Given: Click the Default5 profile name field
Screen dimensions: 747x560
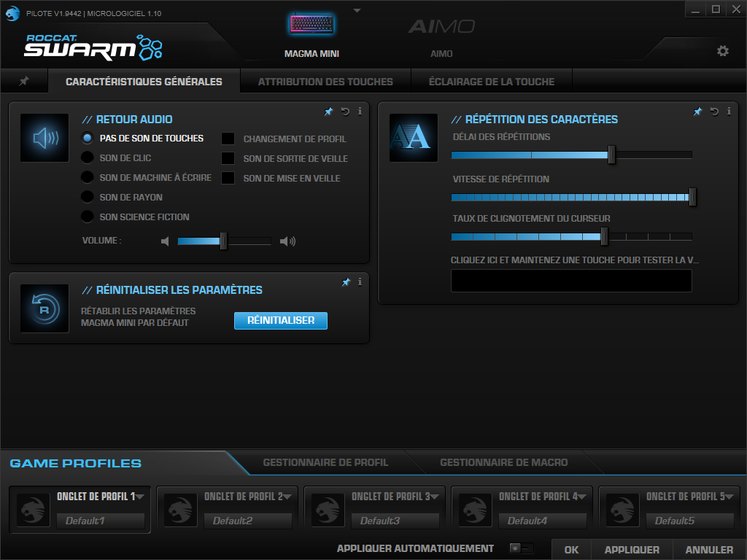Looking at the screenshot, I should pos(690,521).
